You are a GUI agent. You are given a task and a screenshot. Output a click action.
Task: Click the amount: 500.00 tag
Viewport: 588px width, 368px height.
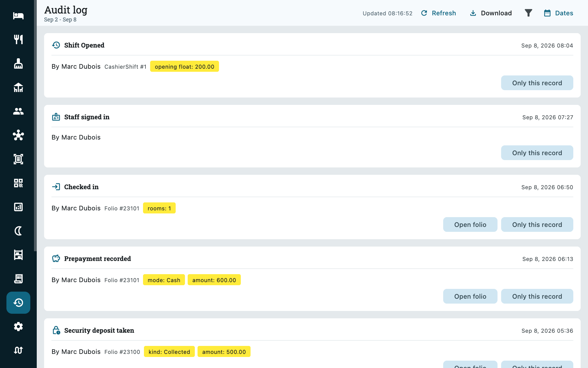(x=224, y=351)
